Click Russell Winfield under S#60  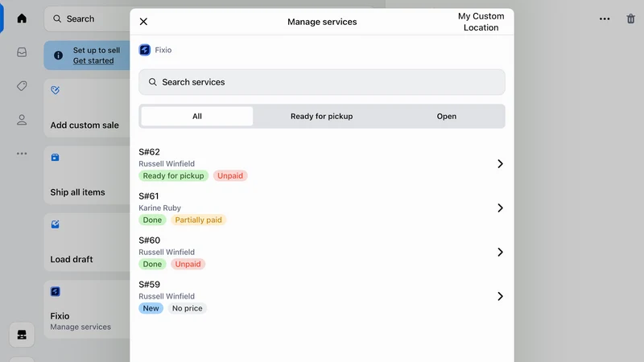click(167, 252)
